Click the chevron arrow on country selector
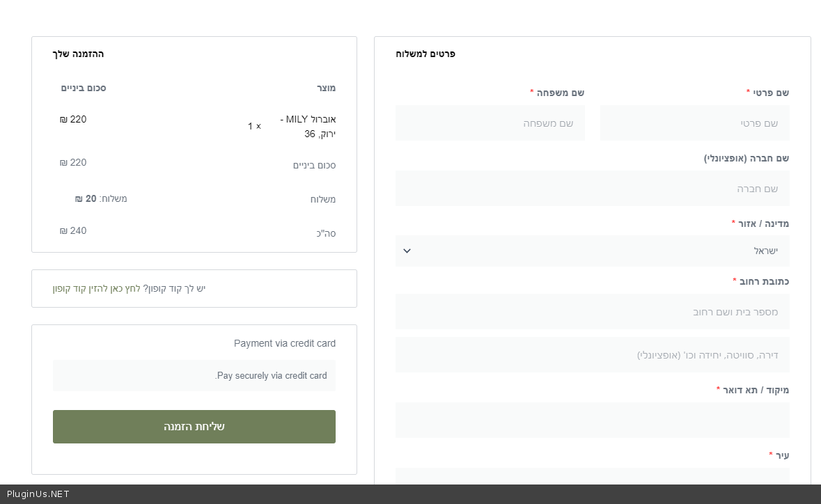 (x=407, y=251)
